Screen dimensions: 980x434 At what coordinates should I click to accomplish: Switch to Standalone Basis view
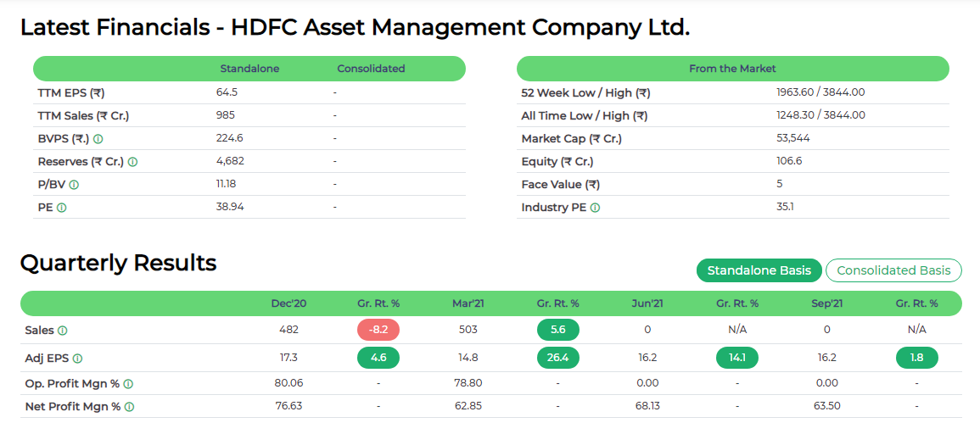tap(759, 270)
